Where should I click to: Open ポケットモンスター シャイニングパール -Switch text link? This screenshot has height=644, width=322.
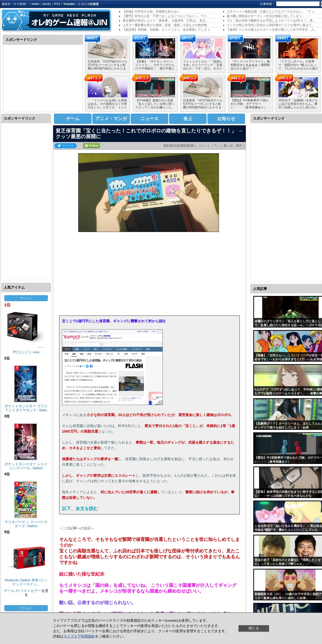[26, 466]
